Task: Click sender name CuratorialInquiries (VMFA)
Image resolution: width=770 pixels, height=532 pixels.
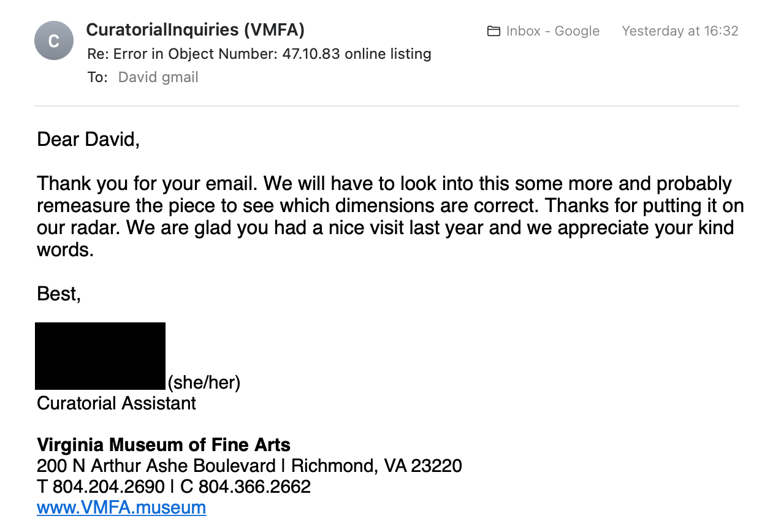Action: (x=196, y=29)
